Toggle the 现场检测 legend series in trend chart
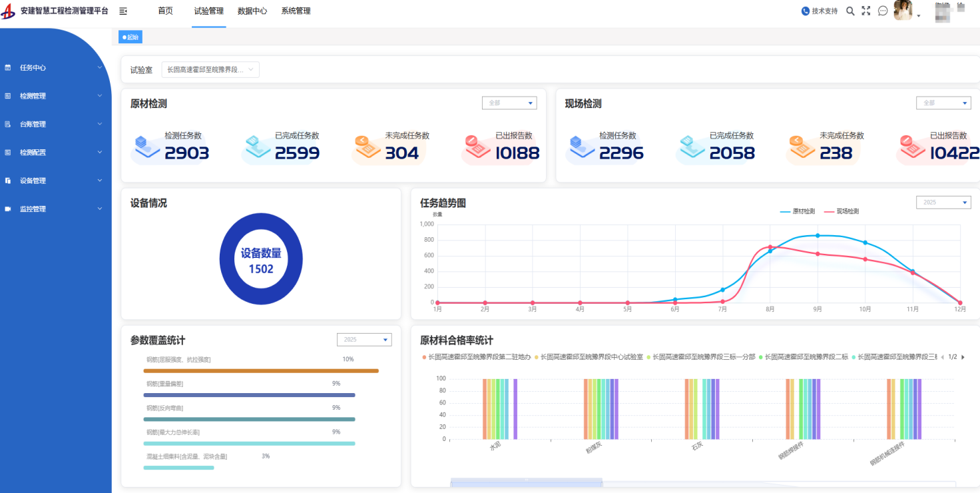The image size is (980, 493). pyautogui.click(x=842, y=211)
